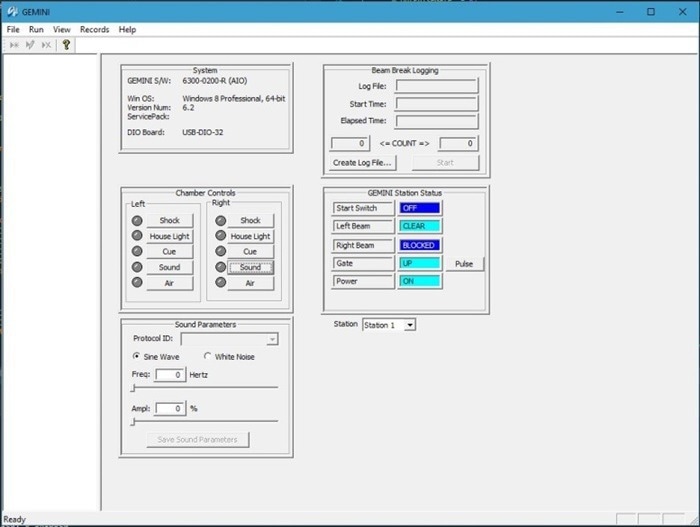The height and width of the screenshot is (527, 700).
Task: Open the Records menu
Action: pyautogui.click(x=94, y=30)
